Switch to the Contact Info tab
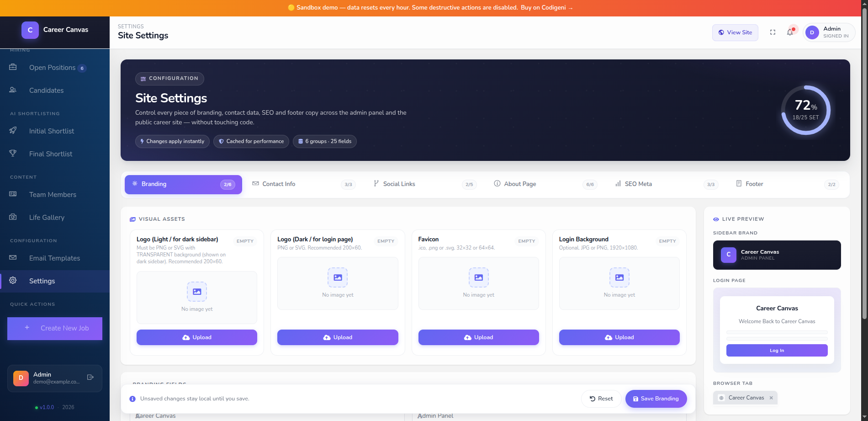The height and width of the screenshot is (421, 868). click(x=304, y=185)
